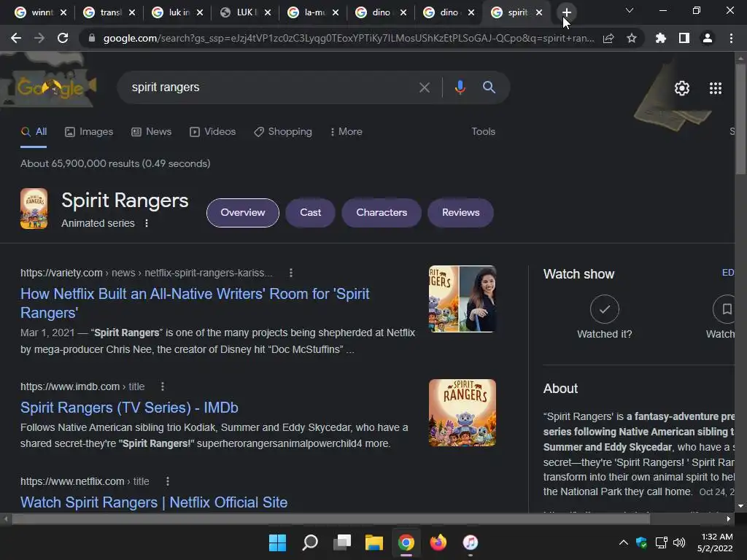The image size is (747, 560).
Task: Open Windows taskbar search
Action: click(x=310, y=542)
